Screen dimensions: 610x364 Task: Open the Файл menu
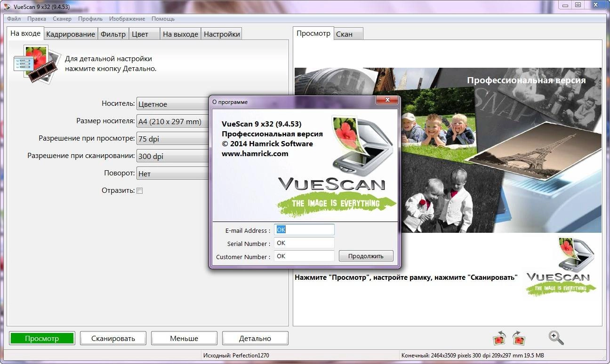pyautogui.click(x=14, y=19)
